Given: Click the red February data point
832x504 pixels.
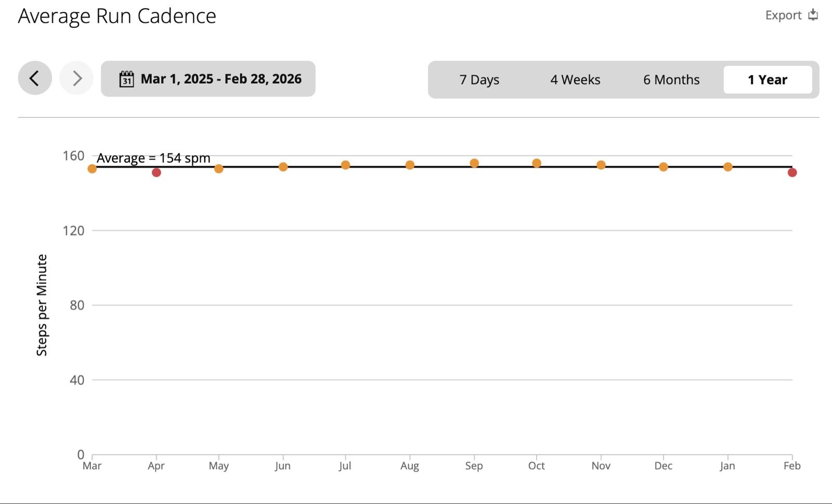Looking at the screenshot, I should [x=792, y=173].
